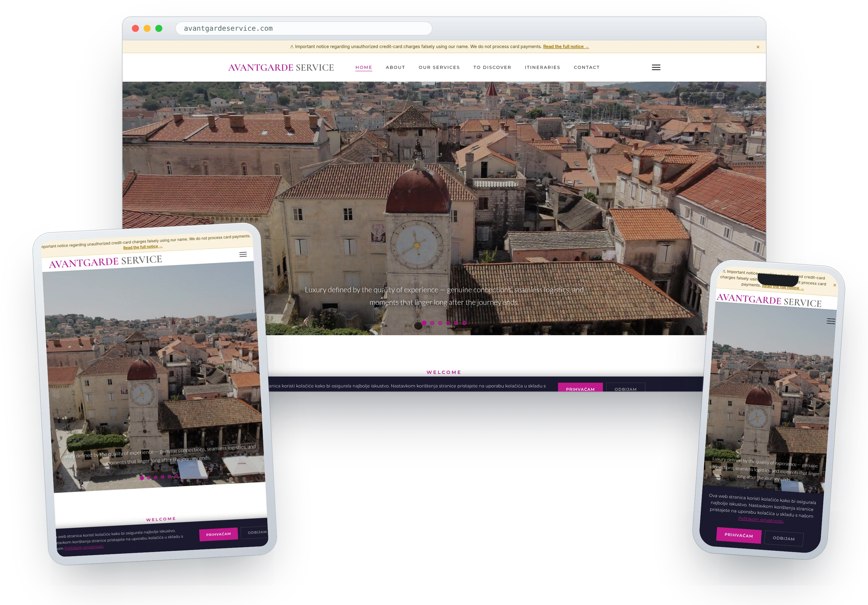Click ODBIJAM cookie button on tablet

(255, 532)
